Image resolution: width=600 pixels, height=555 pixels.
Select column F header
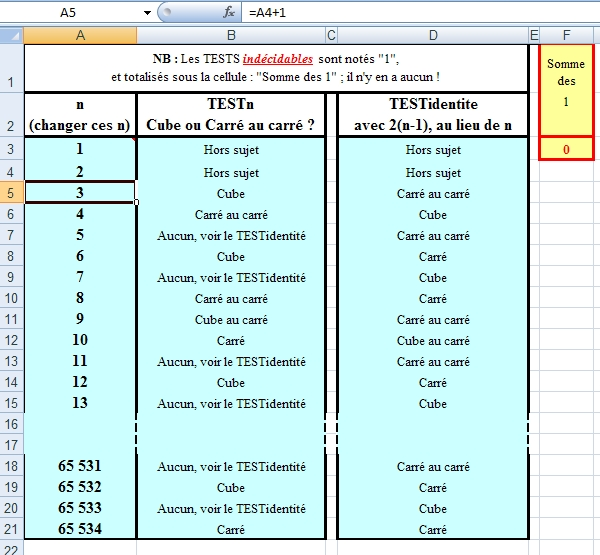pyautogui.click(x=566, y=36)
